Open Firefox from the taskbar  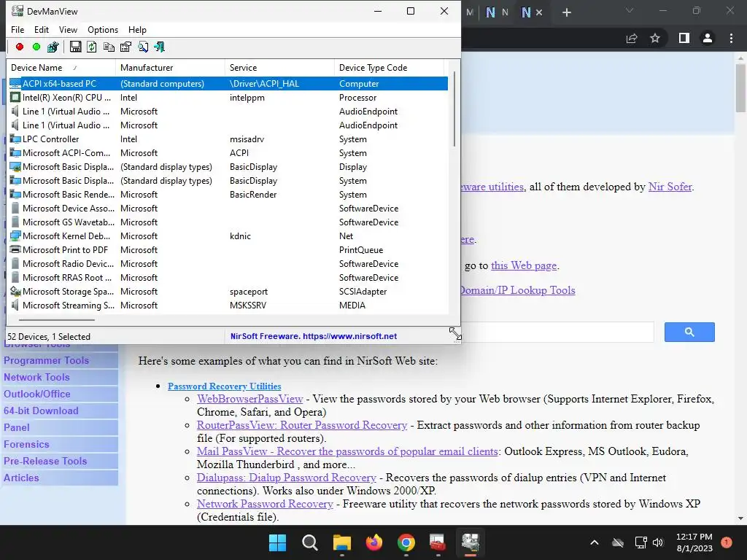click(374, 542)
